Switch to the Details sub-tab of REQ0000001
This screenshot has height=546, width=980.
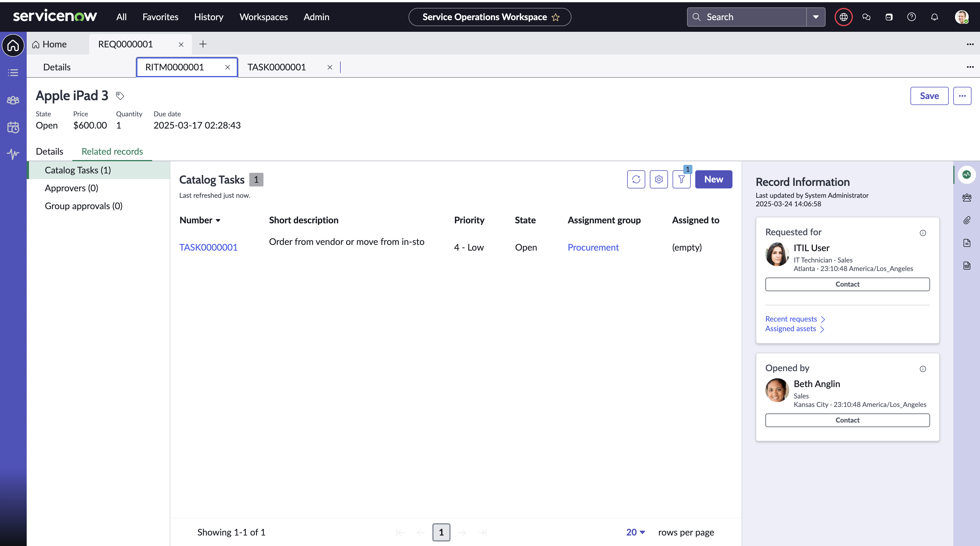coord(57,67)
